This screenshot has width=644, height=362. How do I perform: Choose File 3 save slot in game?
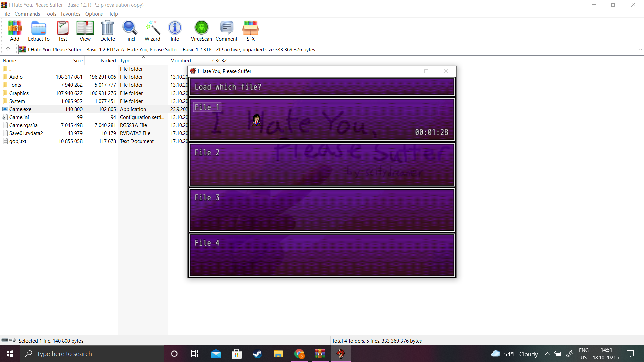pyautogui.click(x=322, y=210)
